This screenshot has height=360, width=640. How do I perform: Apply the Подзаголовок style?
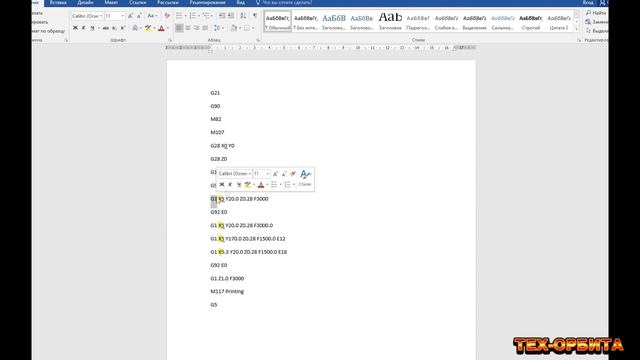tap(418, 22)
